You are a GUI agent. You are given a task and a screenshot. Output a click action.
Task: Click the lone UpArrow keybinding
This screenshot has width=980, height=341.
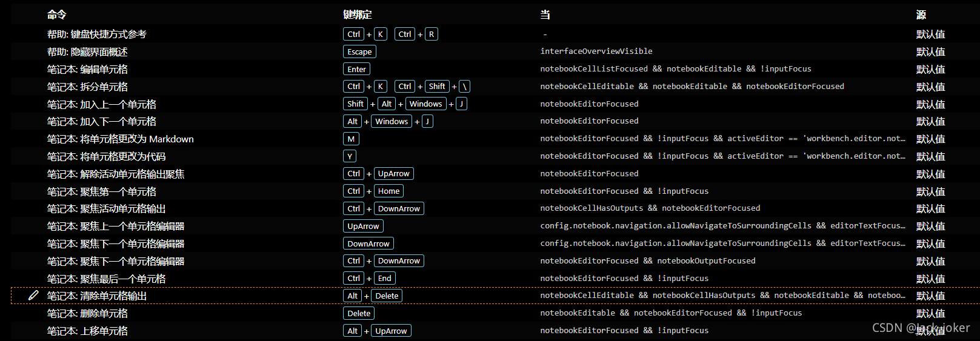tap(363, 227)
